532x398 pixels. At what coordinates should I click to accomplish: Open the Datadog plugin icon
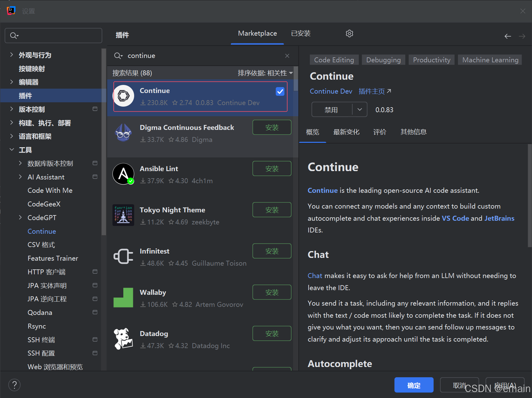click(x=124, y=339)
